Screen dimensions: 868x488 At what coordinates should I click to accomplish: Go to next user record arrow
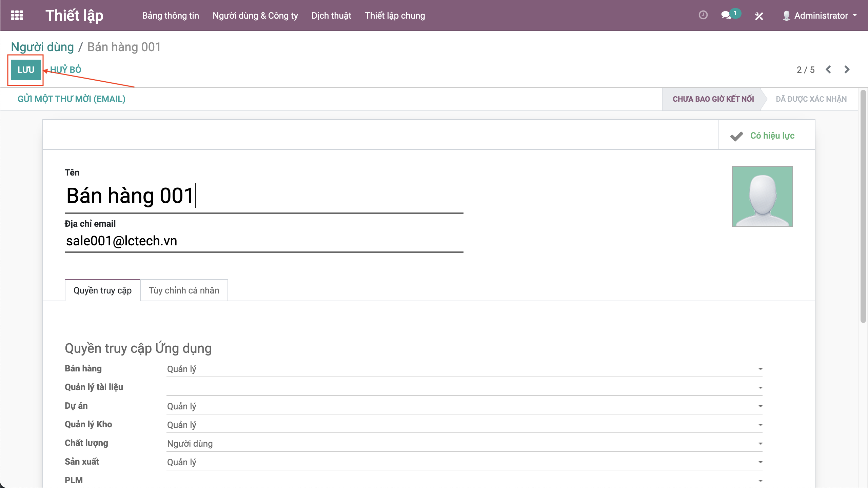click(x=847, y=69)
